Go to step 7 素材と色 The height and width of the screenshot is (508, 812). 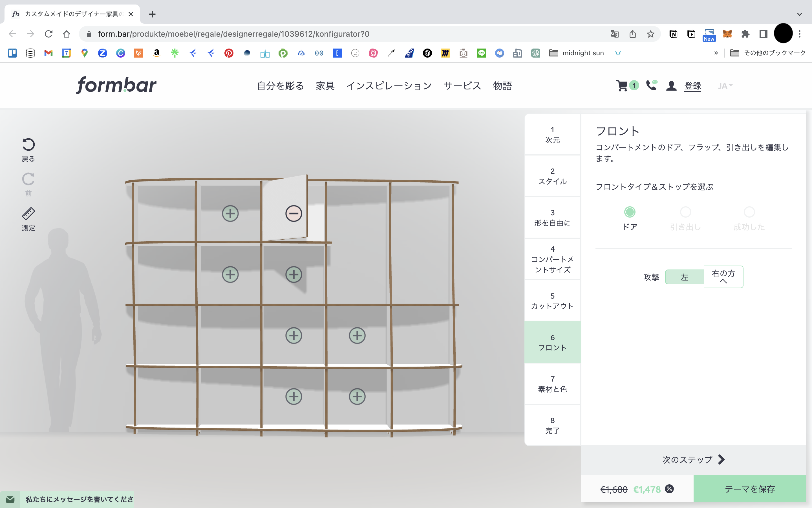click(x=552, y=384)
